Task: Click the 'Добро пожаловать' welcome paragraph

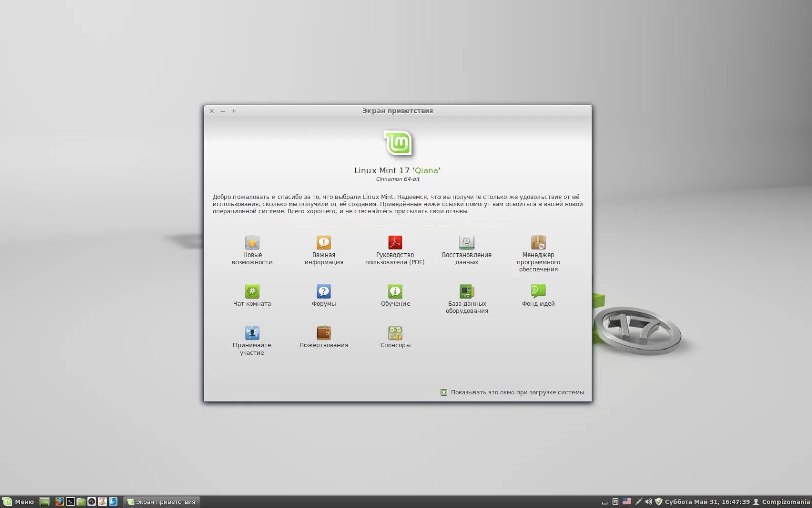Action: [x=397, y=204]
